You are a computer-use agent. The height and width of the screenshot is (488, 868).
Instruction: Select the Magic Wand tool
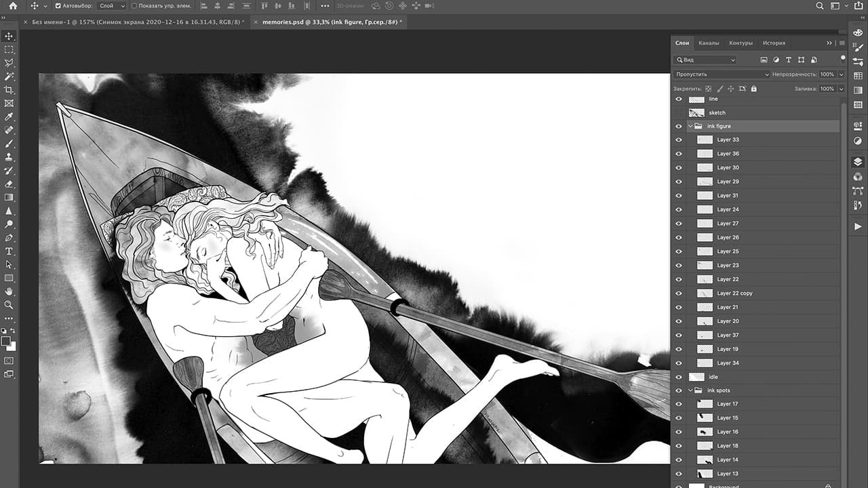coord(9,77)
